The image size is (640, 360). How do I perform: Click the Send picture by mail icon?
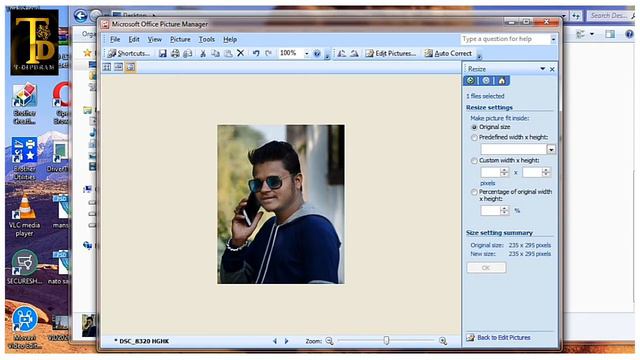pyautogui.click(x=188, y=53)
